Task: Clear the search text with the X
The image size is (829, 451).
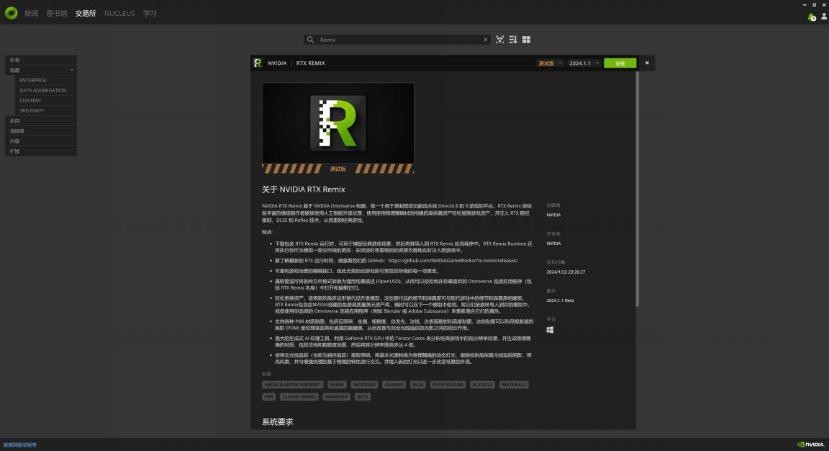Action: point(485,40)
